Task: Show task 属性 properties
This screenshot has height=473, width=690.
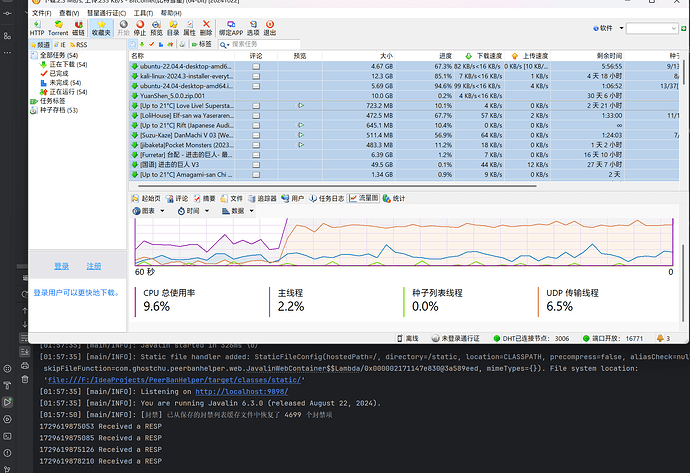Action: [x=189, y=28]
